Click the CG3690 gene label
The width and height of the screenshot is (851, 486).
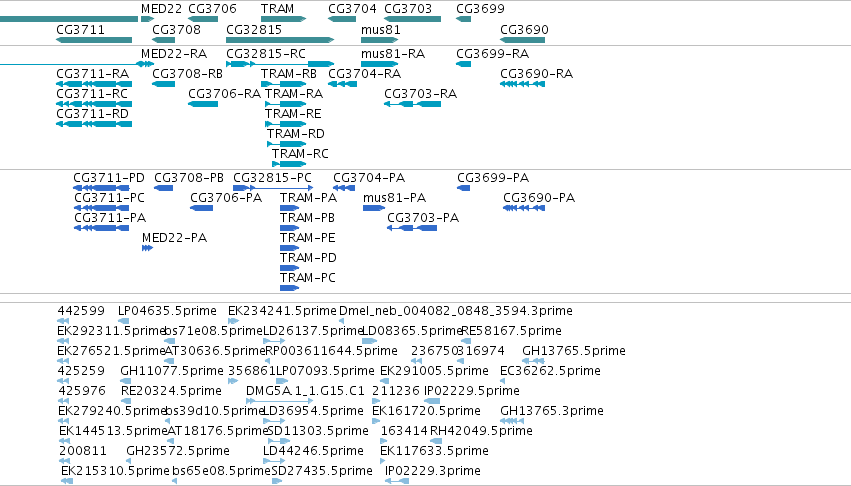pyautogui.click(x=524, y=30)
